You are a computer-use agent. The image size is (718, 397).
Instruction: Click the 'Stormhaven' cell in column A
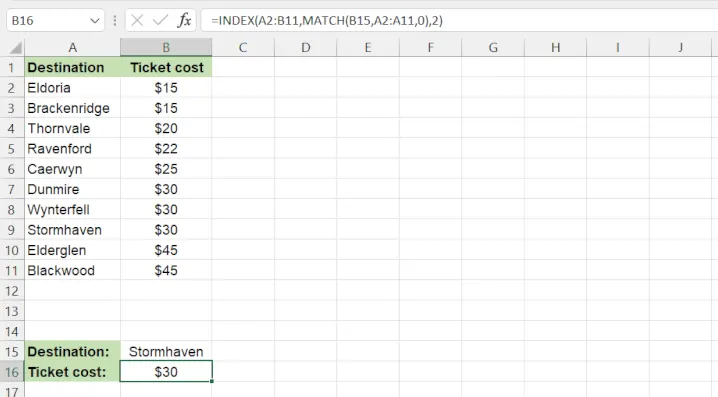point(72,230)
